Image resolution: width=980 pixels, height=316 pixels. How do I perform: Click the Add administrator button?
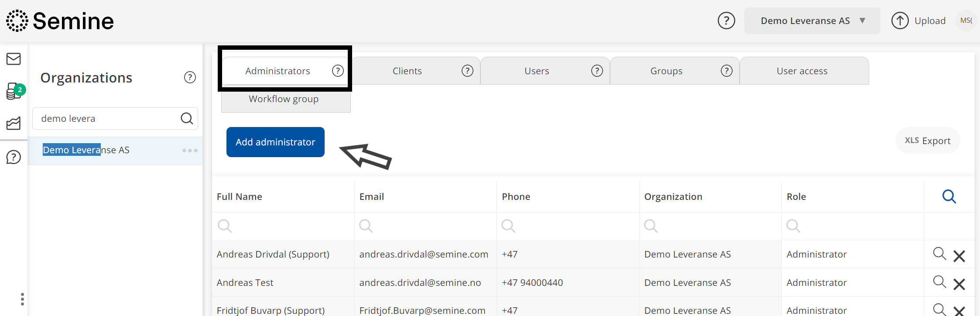coord(275,142)
